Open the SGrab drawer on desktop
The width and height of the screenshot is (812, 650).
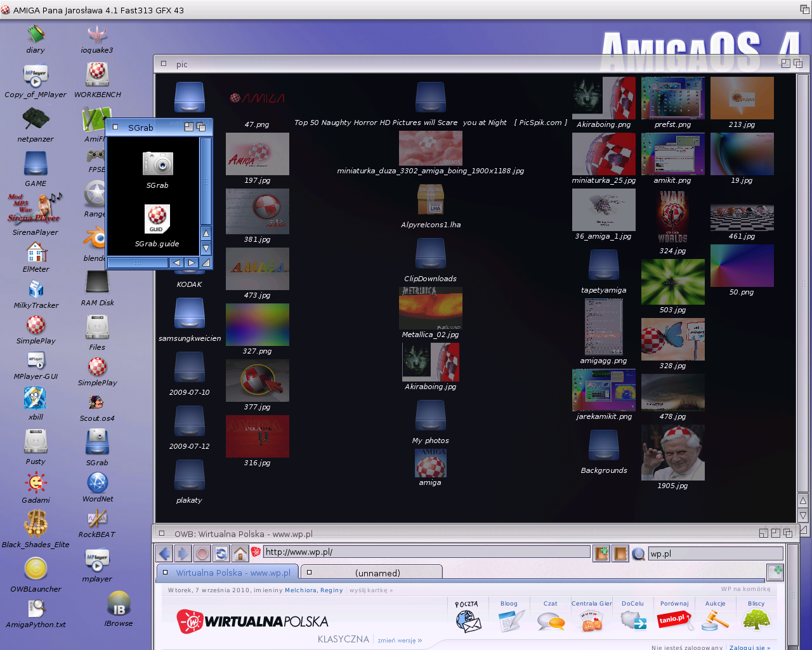97,442
